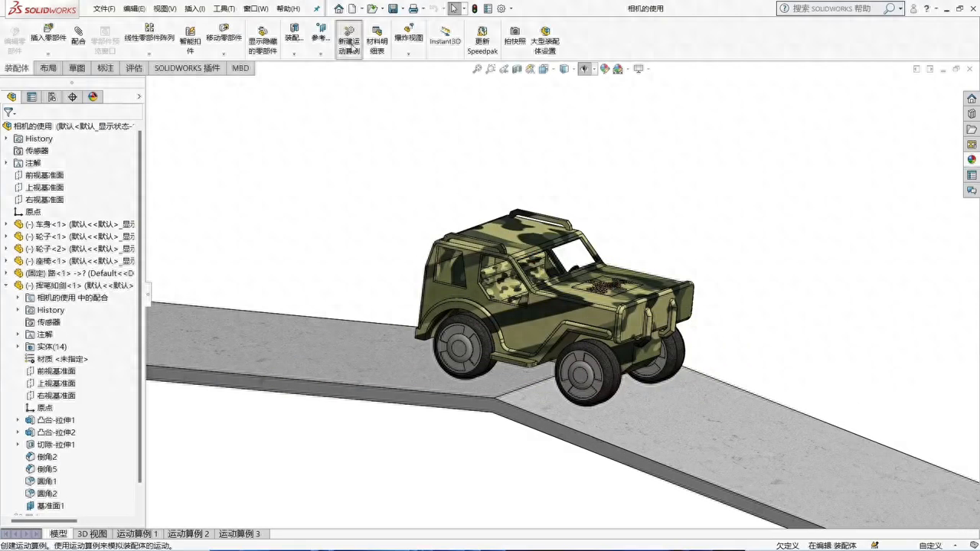Viewport: 980px width, 551px height.
Task: Click the 插入零部件 toolbar icon
Action: (48, 32)
